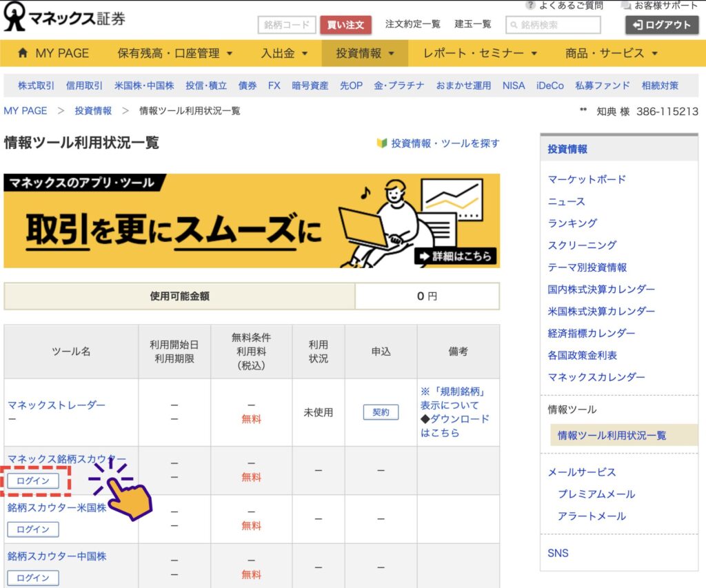Open 各国政策金利表 in the sidebar
Image resolution: width=706 pixels, height=588 pixels.
582,355
